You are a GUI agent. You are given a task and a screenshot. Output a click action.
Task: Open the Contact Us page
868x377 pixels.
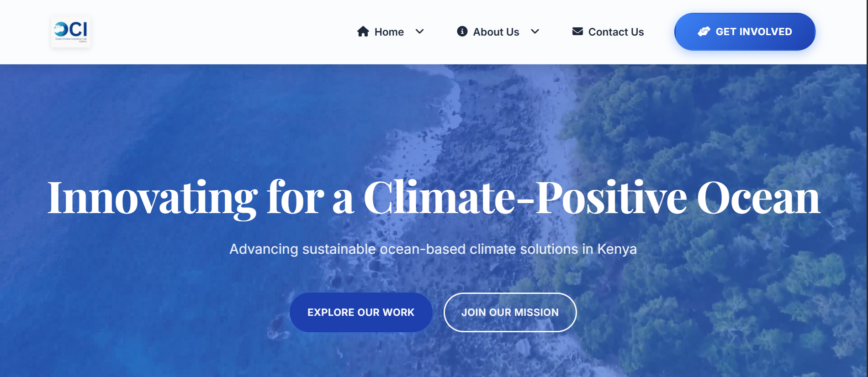[616, 31]
